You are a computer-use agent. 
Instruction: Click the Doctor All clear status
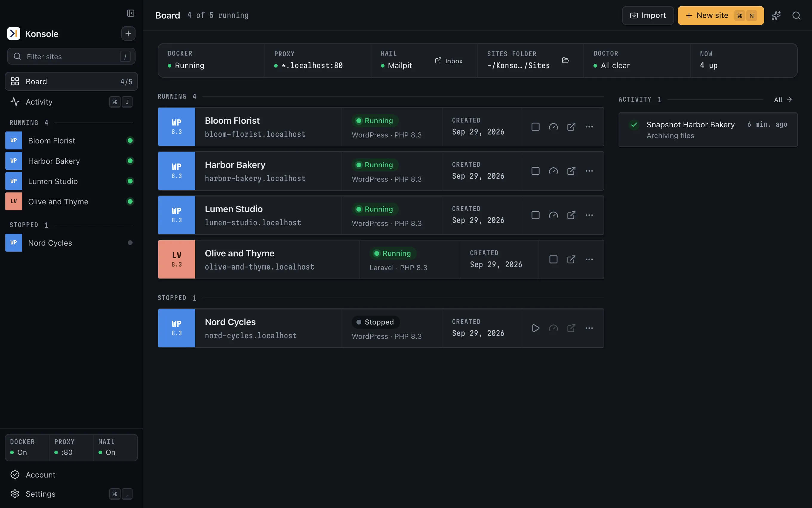tap(611, 65)
